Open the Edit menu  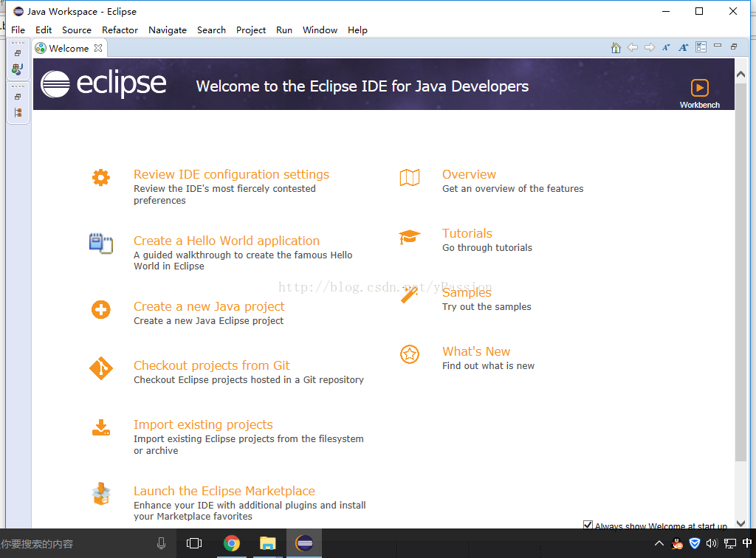tap(44, 30)
